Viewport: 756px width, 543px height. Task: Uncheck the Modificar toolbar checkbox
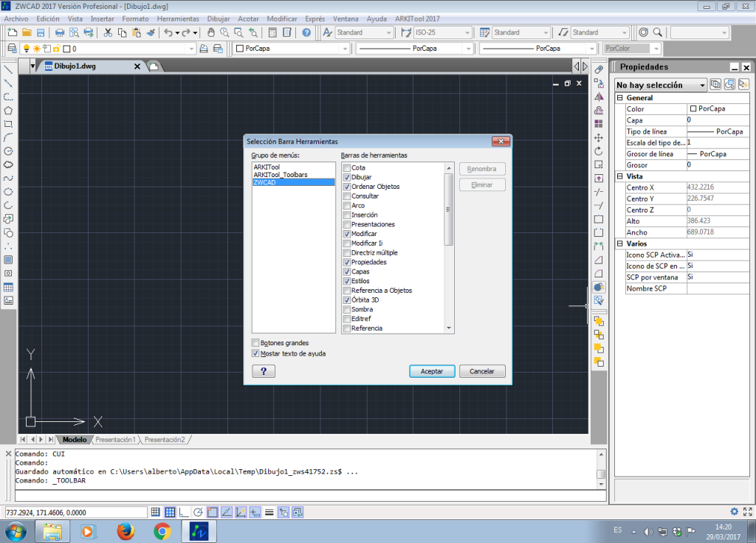point(347,234)
